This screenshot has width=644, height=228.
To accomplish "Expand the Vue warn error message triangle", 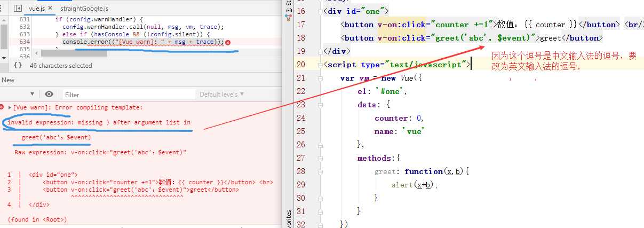I will tap(10, 108).
